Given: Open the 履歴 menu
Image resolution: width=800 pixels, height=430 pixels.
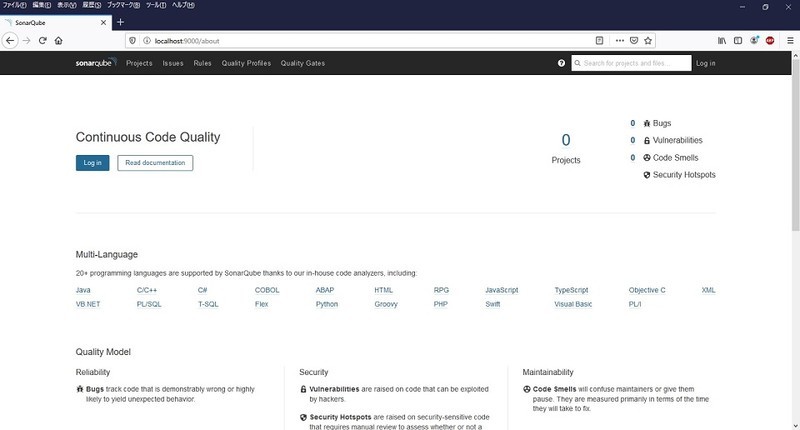Looking at the screenshot, I should click(92, 5).
